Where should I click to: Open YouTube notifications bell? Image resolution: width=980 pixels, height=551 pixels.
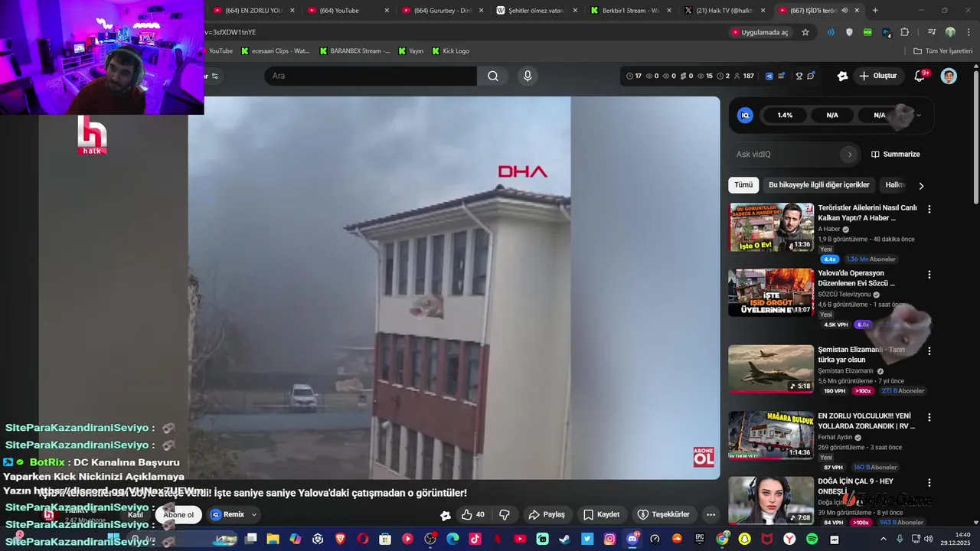[x=920, y=76]
